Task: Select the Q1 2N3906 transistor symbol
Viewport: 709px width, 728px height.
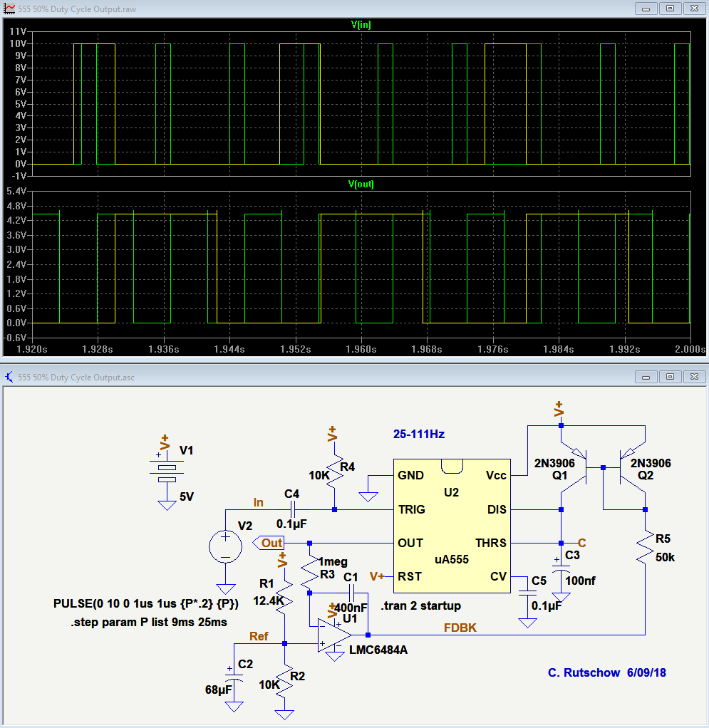Action: tap(575, 468)
